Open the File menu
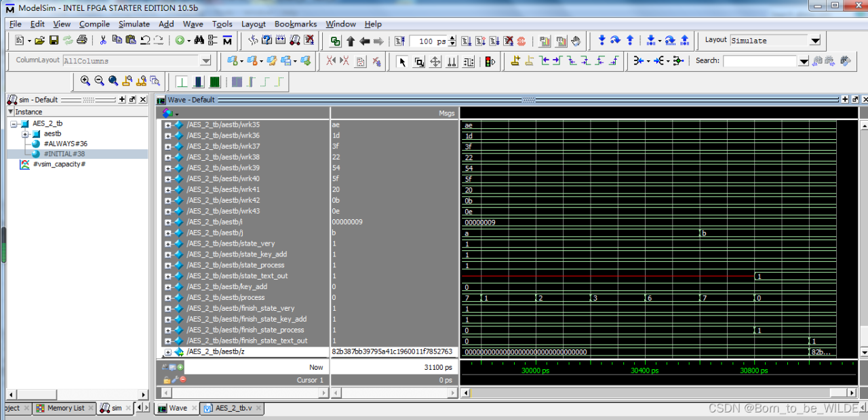Viewport: 868px width, 420px height. 16,24
